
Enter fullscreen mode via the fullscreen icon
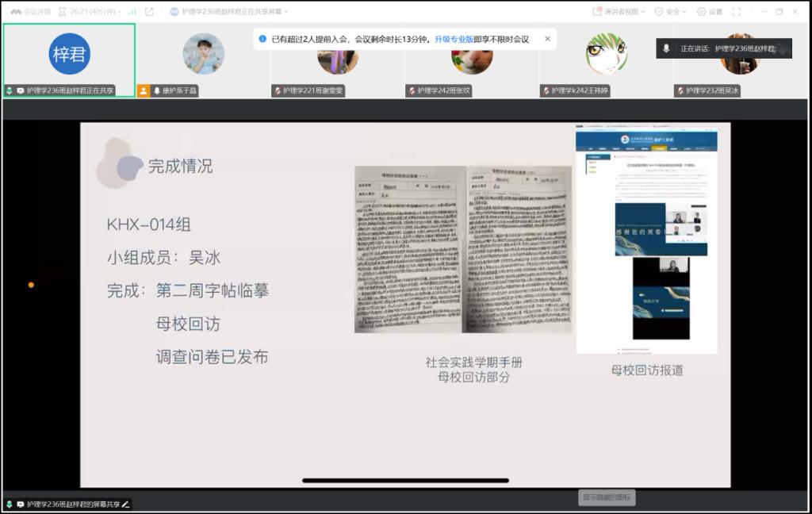pos(736,12)
